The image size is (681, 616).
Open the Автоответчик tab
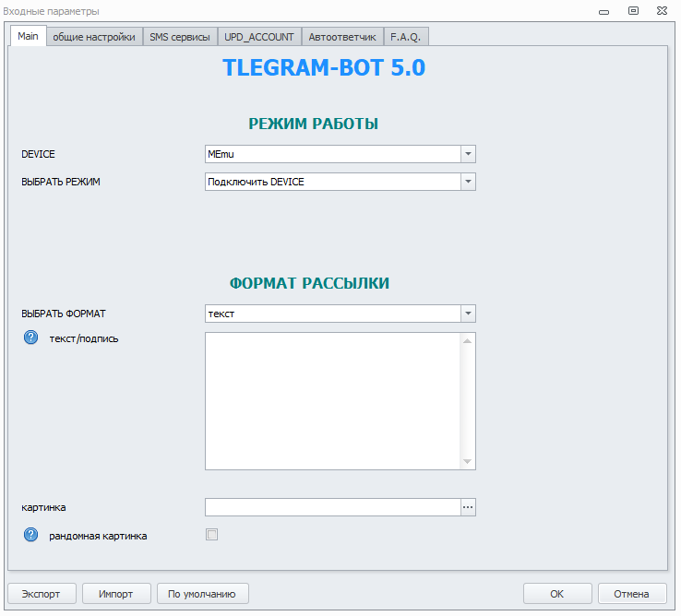[342, 37]
